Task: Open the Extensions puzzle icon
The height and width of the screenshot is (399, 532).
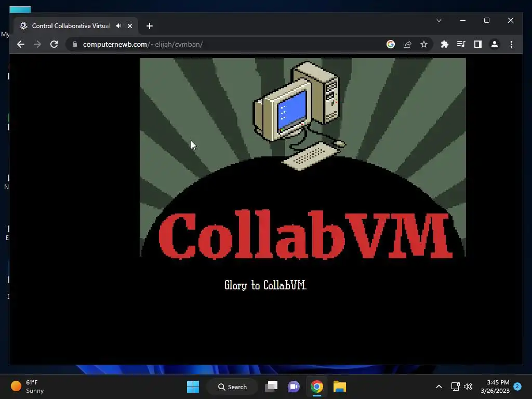Action: 445,44
